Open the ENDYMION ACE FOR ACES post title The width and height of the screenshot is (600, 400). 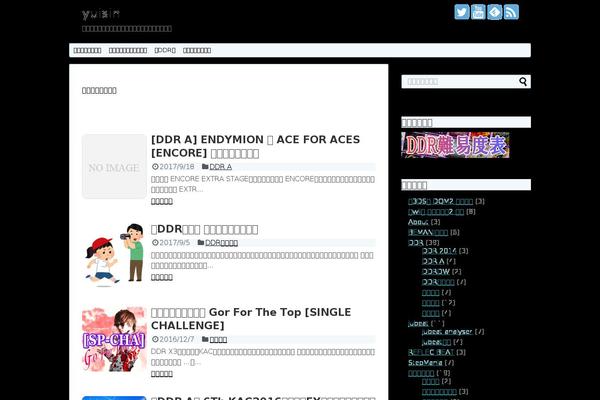(x=255, y=146)
